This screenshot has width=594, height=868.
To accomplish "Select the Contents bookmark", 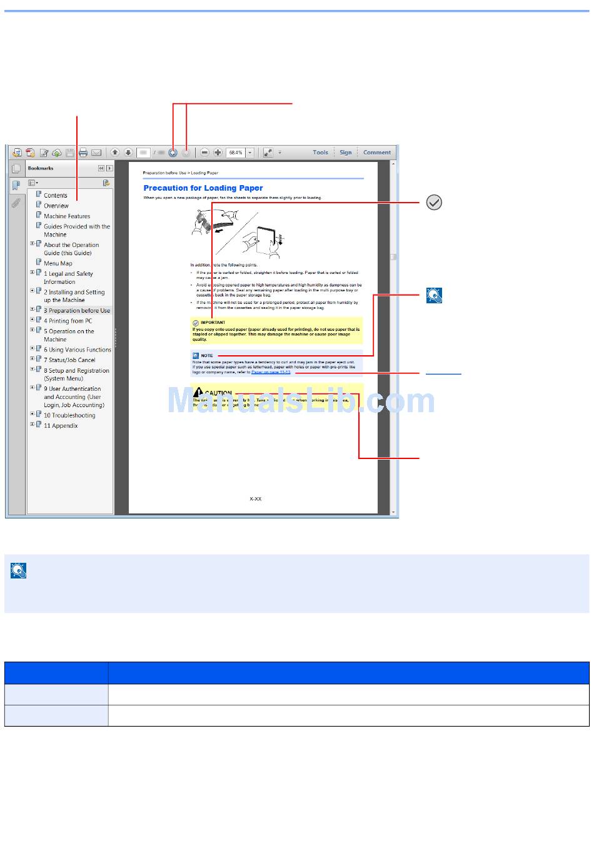I will [56, 196].
